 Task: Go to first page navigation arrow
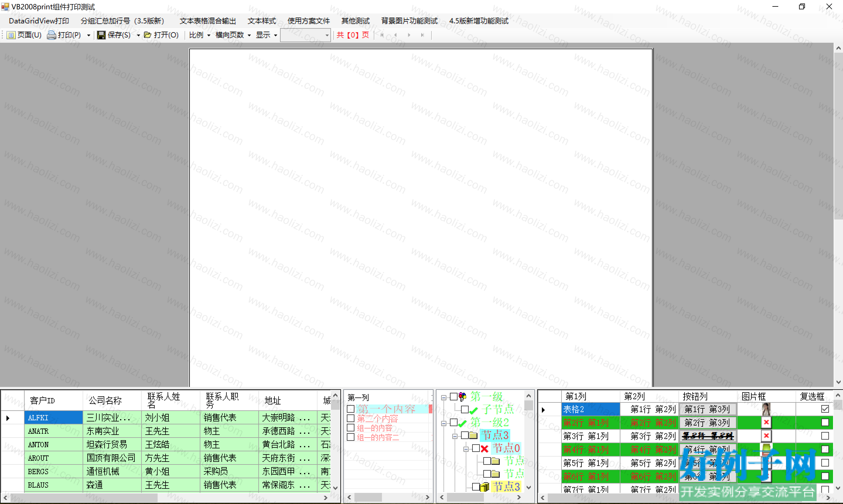pos(382,35)
